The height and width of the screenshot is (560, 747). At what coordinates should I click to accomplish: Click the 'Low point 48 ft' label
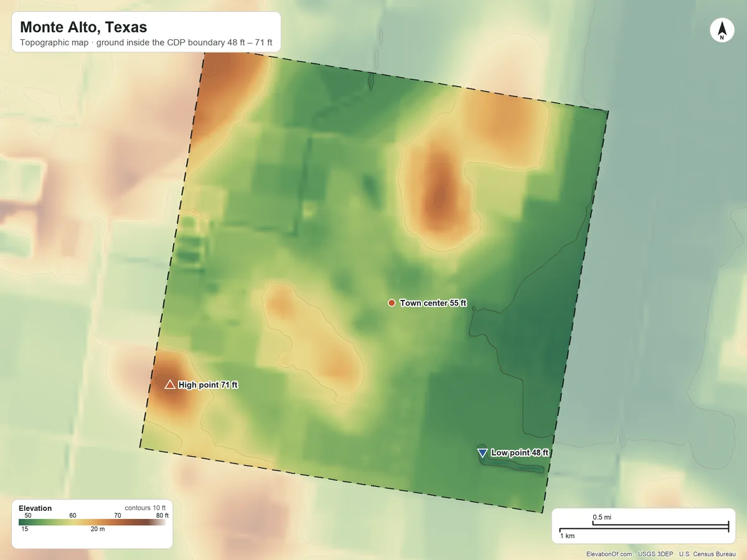520,453
